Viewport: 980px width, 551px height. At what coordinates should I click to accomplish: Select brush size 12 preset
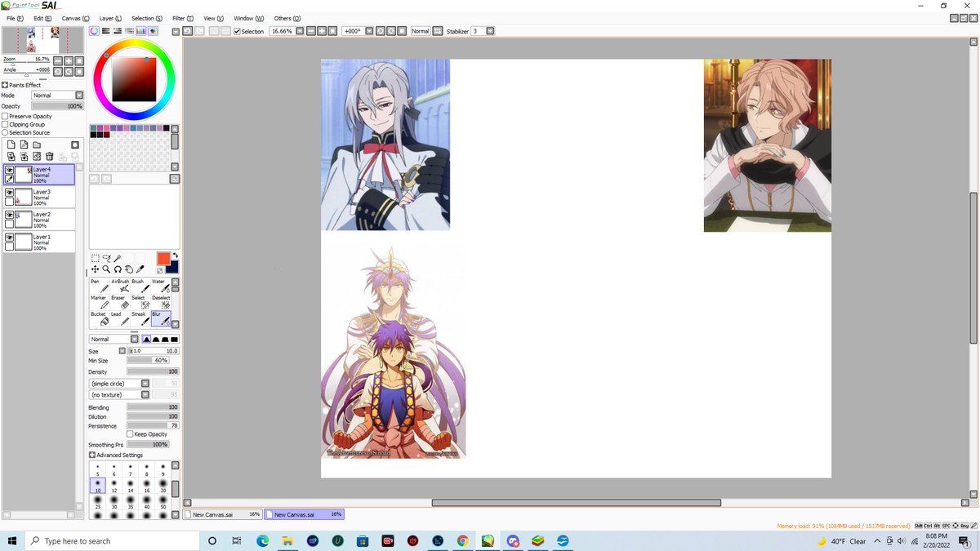(x=114, y=486)
